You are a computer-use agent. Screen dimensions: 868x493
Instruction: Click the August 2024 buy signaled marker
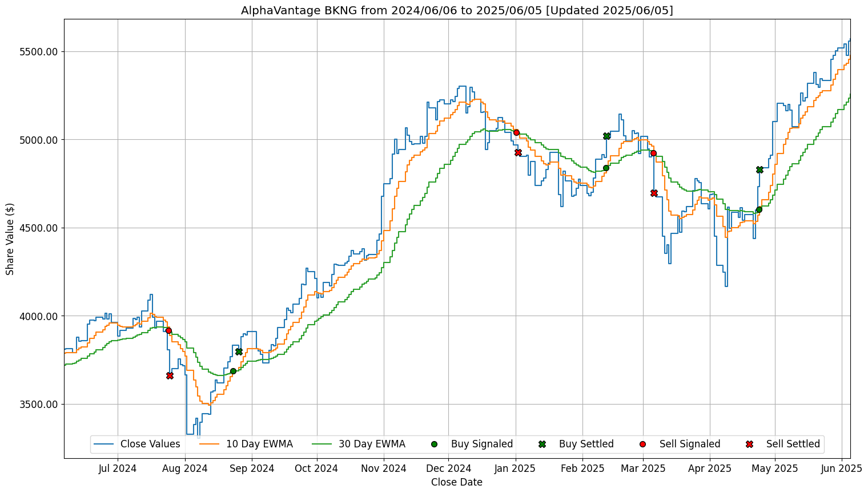coord(233,371)
